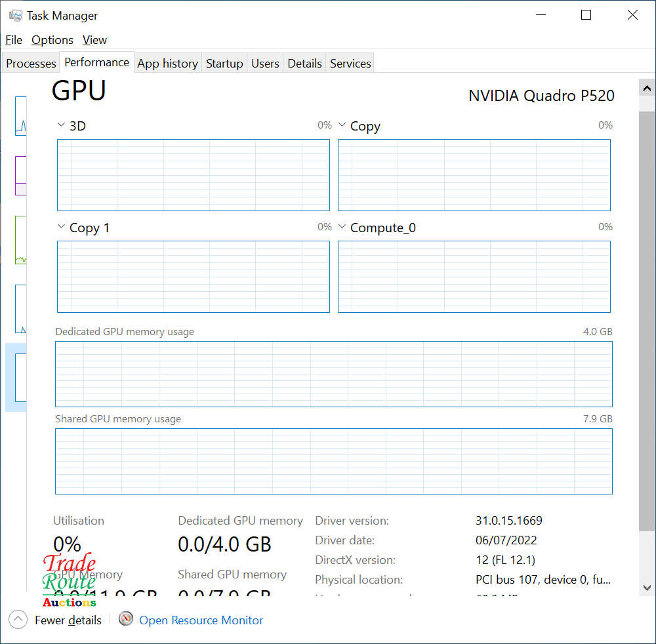Open the View menu

[x=94, y=40]
